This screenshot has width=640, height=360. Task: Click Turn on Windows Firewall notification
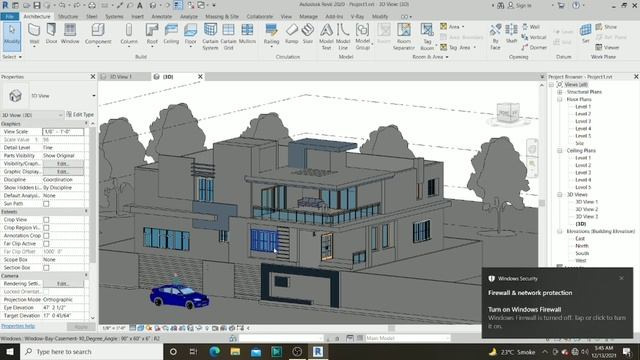pos(524,309)
